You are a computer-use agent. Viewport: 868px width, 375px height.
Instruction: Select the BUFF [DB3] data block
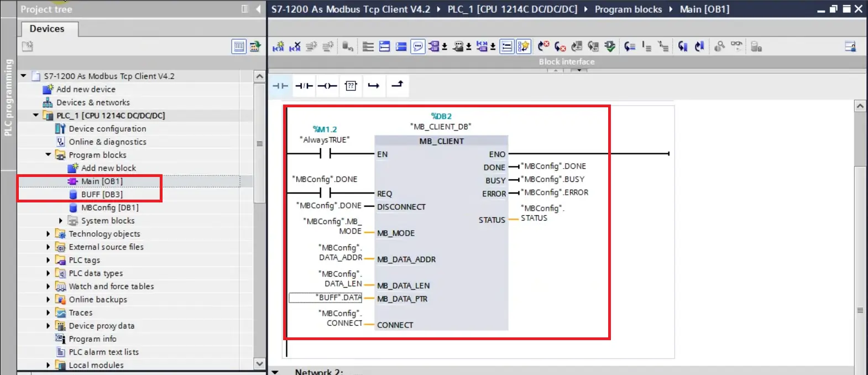(102, 194)
